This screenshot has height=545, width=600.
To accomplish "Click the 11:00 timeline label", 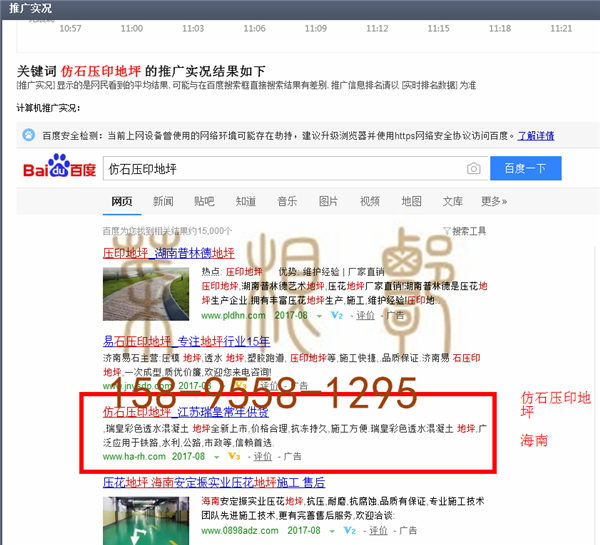I will click(x=132, y=28).
